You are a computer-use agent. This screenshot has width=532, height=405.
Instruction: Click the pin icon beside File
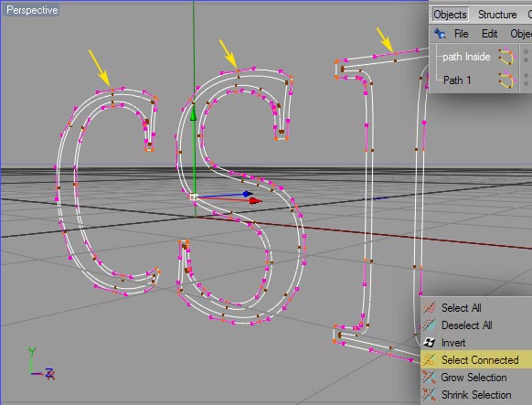coord(440,34)
